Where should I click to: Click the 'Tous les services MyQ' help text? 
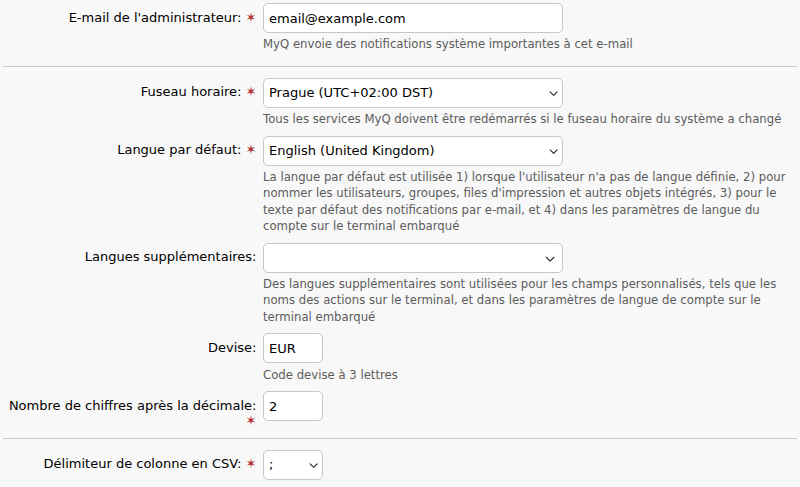point(522,119)
